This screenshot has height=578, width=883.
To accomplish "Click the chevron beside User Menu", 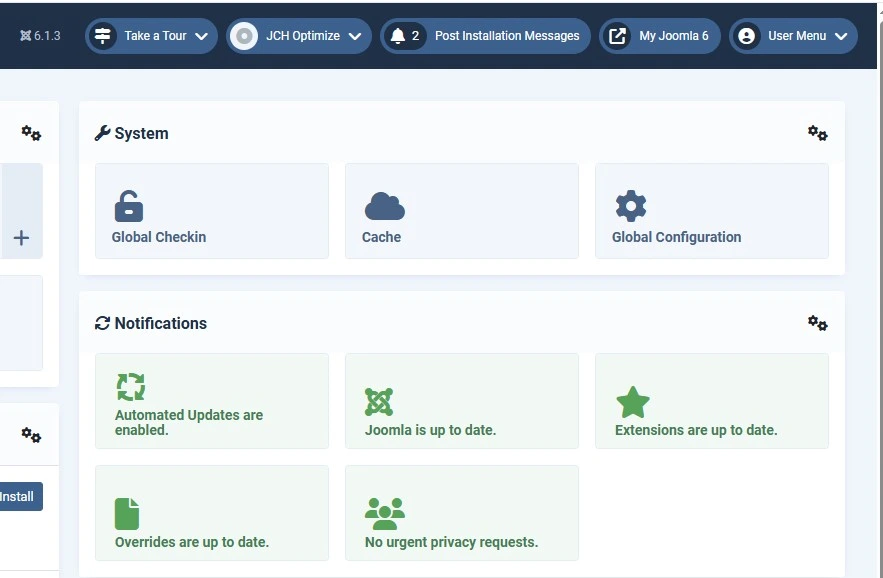I will tap(841, 37).
